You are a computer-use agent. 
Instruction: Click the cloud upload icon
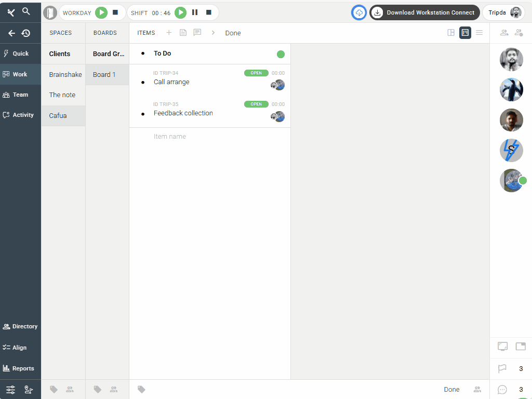click(359, 12)
